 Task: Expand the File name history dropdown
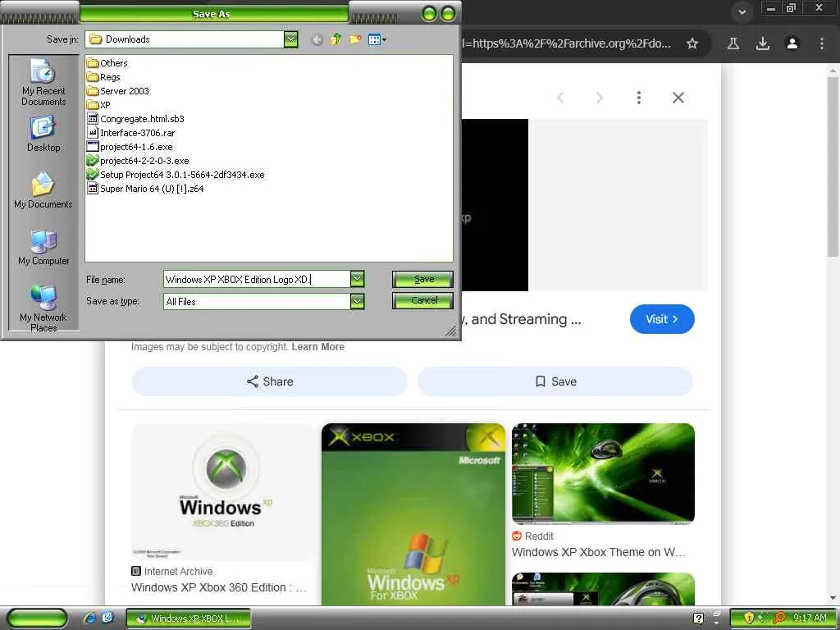(358, 279)
